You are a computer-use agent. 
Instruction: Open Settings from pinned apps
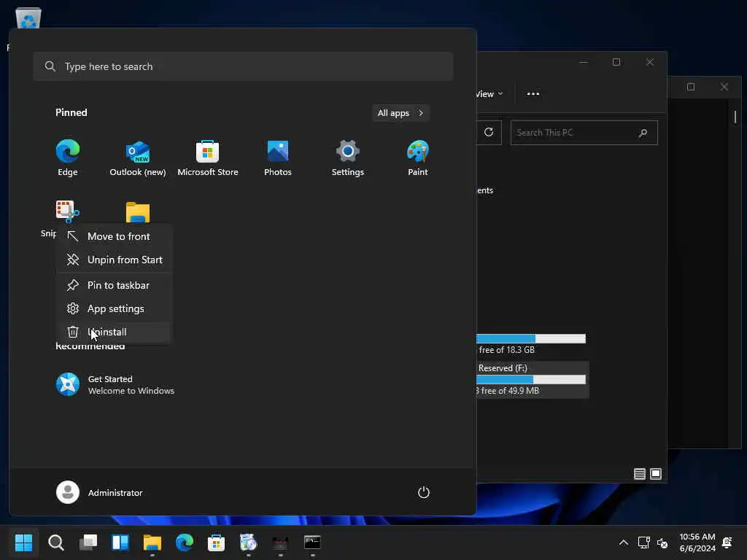point(348,158)
